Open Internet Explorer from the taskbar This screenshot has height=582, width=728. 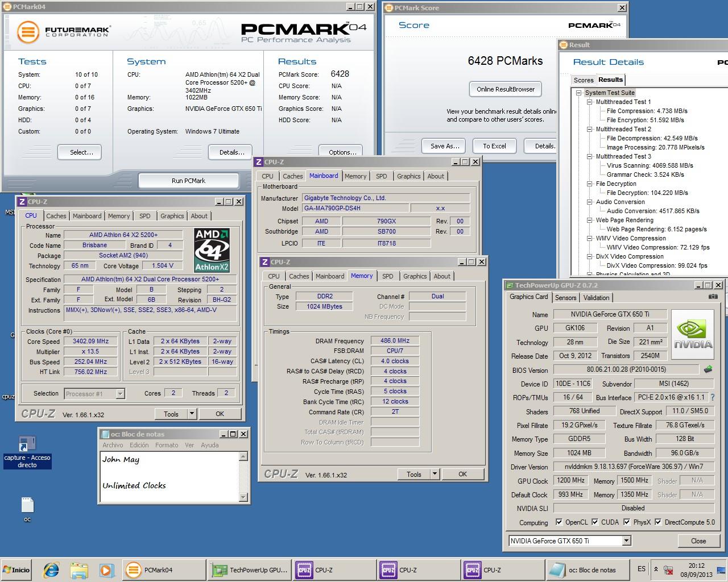(x=52, y=569)
